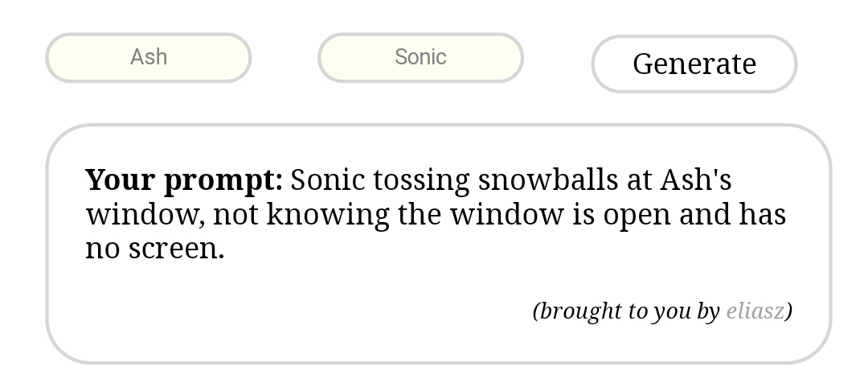
Task: Click "Ash's" in the prompt text
Action: click(695, 179)
